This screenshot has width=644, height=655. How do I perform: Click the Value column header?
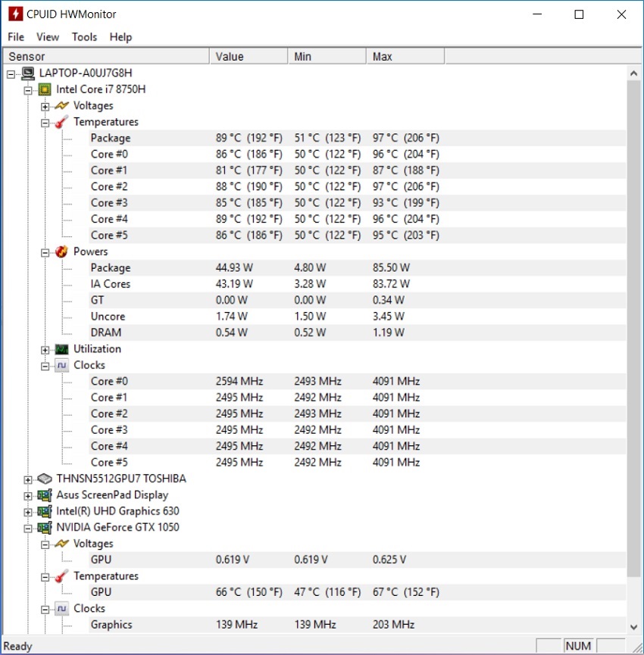(249, 56)
